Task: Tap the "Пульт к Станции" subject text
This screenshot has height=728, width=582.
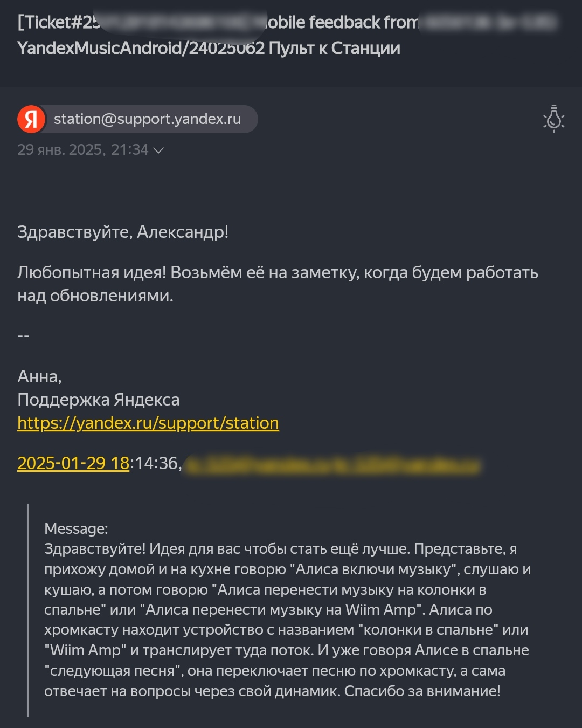Action: point(334,49)
